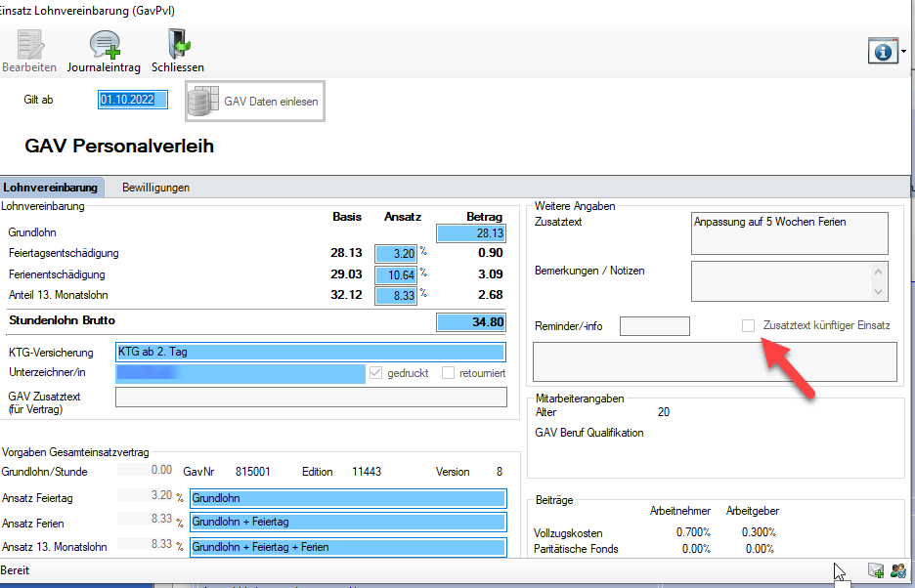Expand the arrow beside the info icon
This screenshot has height=588, width=915.
click(904, 52)
